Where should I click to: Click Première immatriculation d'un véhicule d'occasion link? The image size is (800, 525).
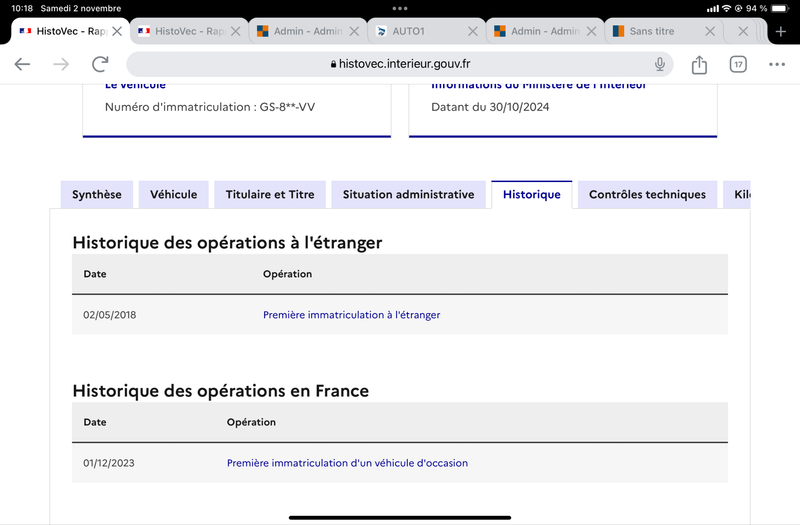pyautogui.click(x=347, y=463)
